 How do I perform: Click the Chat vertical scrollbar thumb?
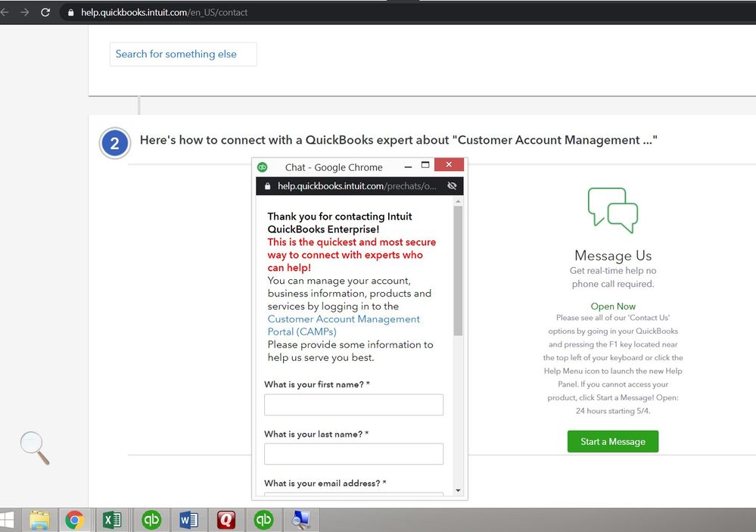pyautogui.click(x=458, y=271)
